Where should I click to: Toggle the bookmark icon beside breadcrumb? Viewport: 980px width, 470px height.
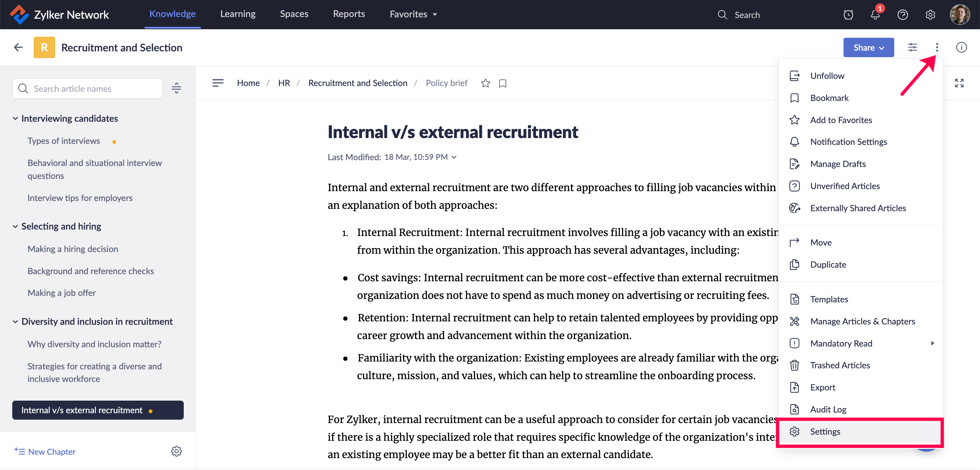coord(503,83)
